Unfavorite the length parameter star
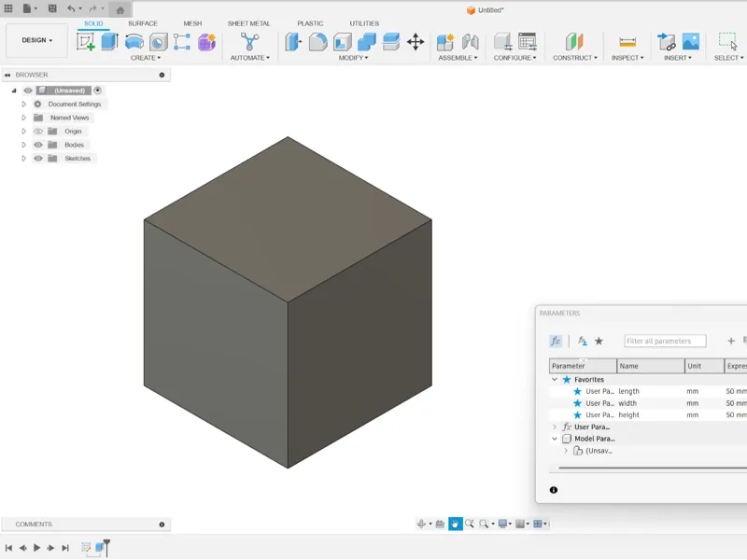The image size is (747, 560). [x=577, y=391]
